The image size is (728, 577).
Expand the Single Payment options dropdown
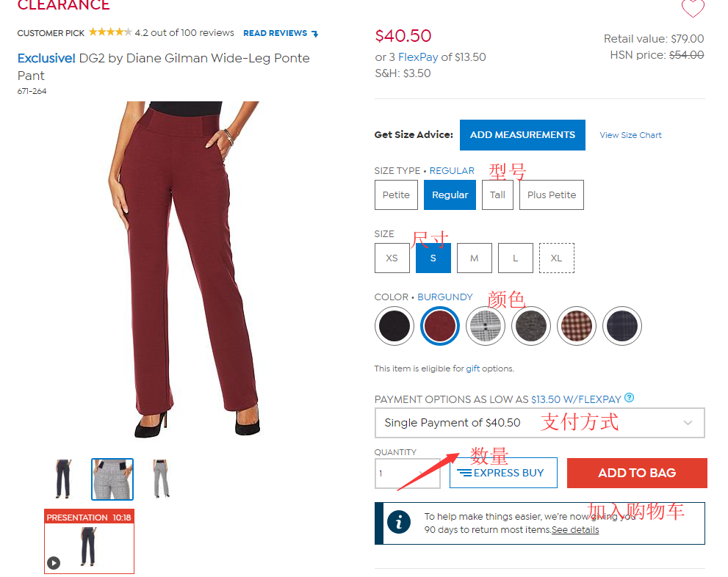(x=539, y=423)
